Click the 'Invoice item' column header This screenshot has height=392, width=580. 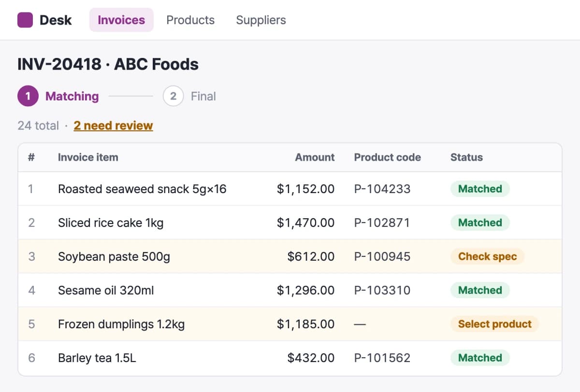tap(88, 157)
